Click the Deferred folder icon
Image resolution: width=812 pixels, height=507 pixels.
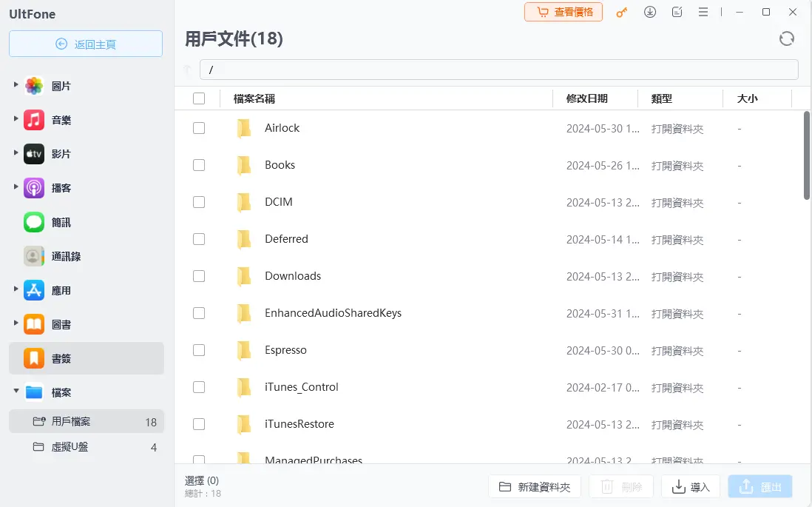tap(244, 240)
